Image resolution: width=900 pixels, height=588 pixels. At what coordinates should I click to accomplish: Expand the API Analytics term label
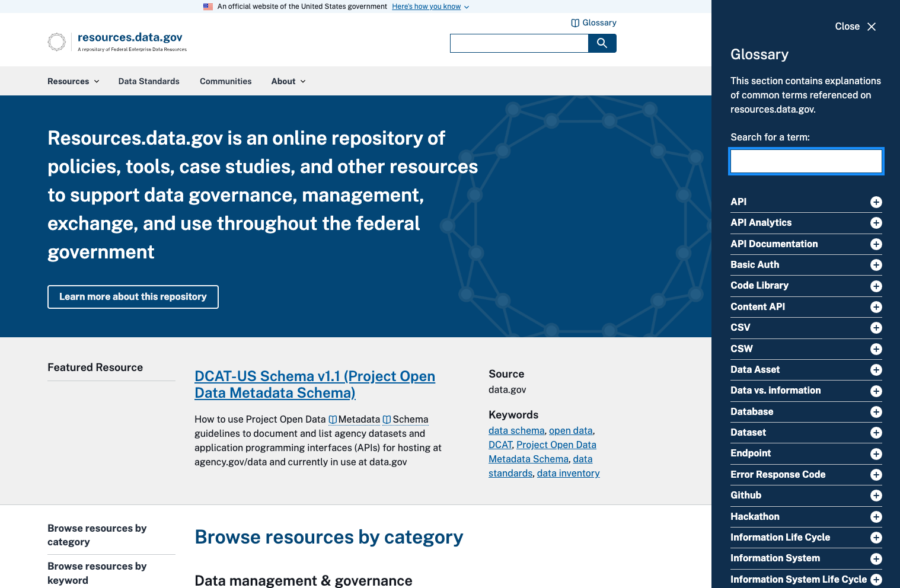[761, 223]
